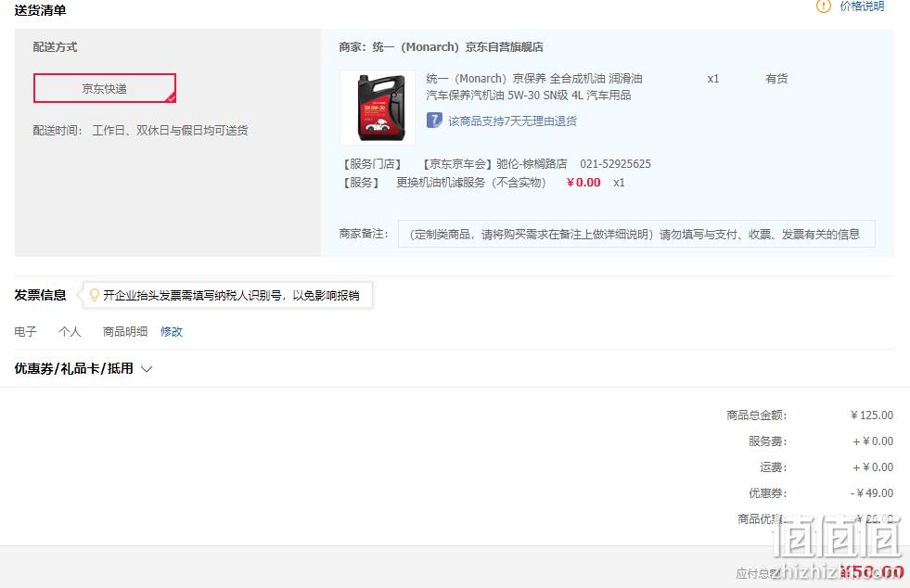
Task: Click 修改 to edit invoice info
Action: [x=172, y=331]
